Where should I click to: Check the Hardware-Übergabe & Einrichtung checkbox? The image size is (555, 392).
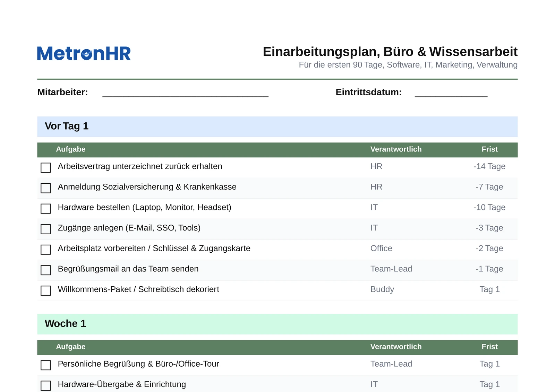(x=45, y=385)
